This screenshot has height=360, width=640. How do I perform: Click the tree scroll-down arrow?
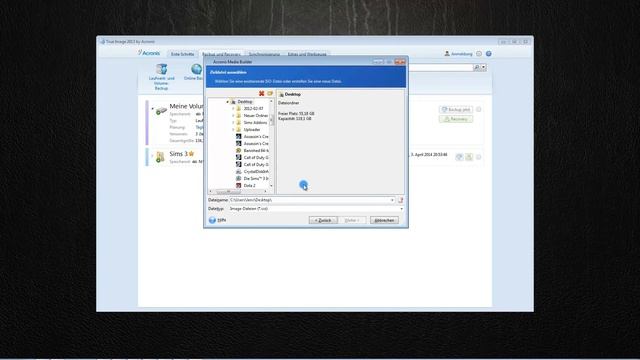pos(271,186)
